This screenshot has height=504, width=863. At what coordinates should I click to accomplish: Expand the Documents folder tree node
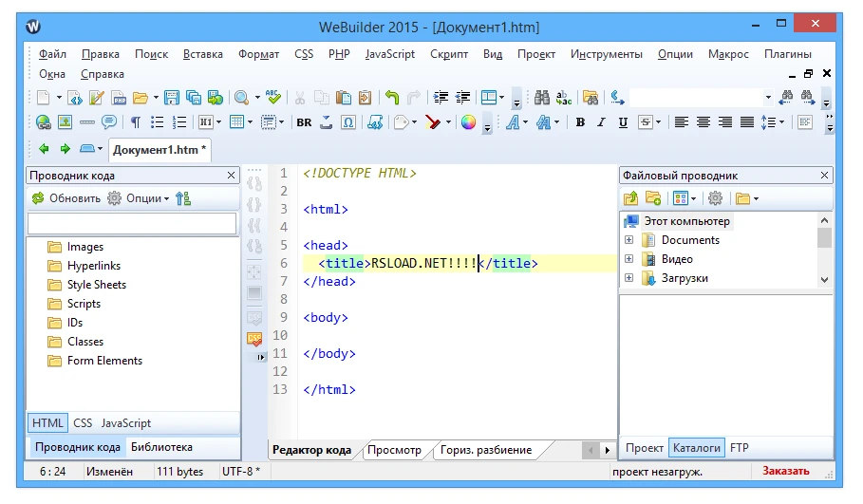pos(628,240)
